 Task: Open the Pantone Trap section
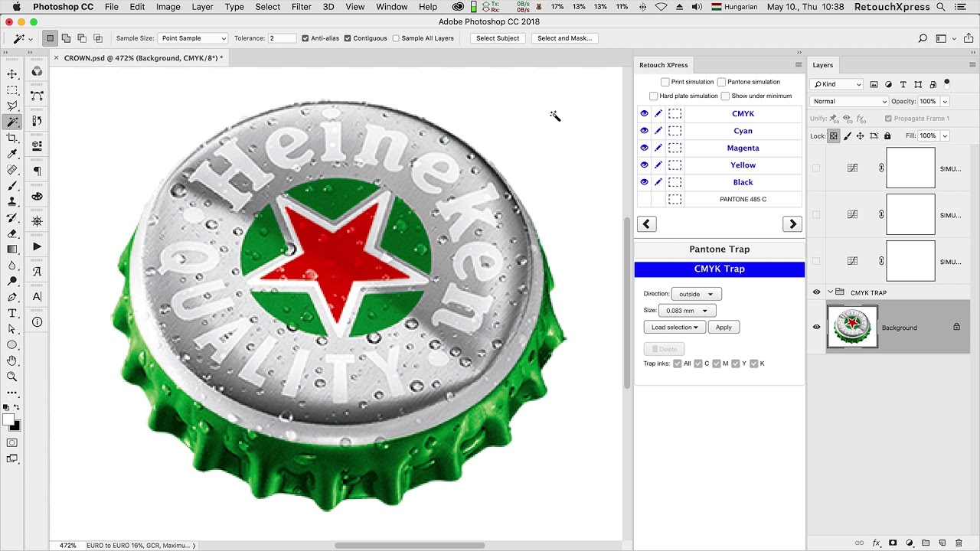coord(719,249)
